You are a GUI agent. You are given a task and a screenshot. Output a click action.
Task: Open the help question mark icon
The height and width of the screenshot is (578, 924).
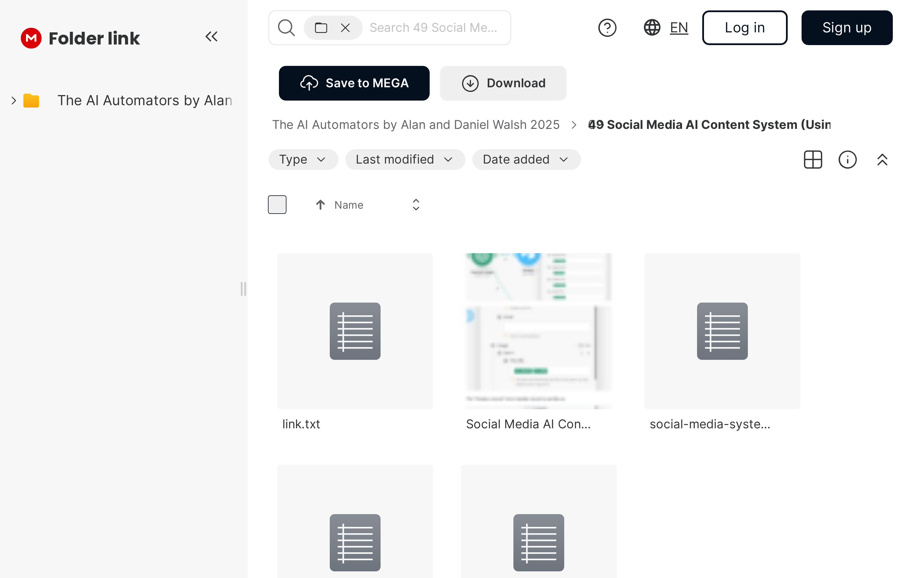[x=607, y=27]
